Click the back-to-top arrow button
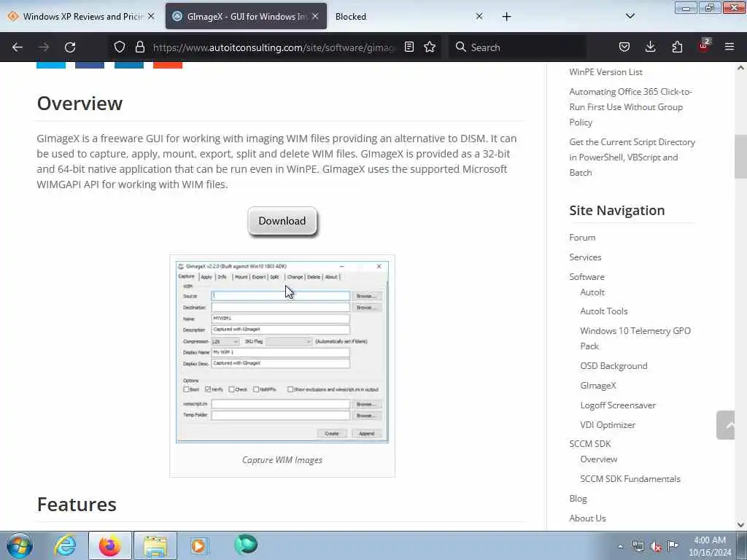The width and height of the screenshot is (747, 560). [726, 425]
